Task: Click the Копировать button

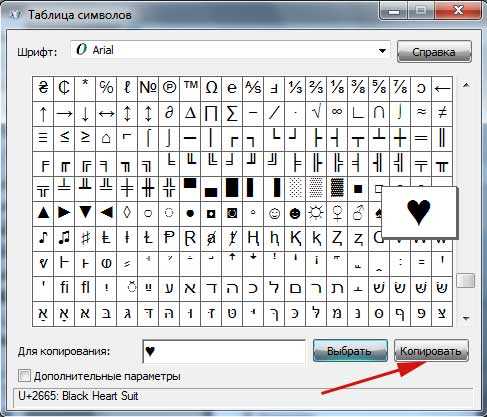Action: (x=431, y=351)
